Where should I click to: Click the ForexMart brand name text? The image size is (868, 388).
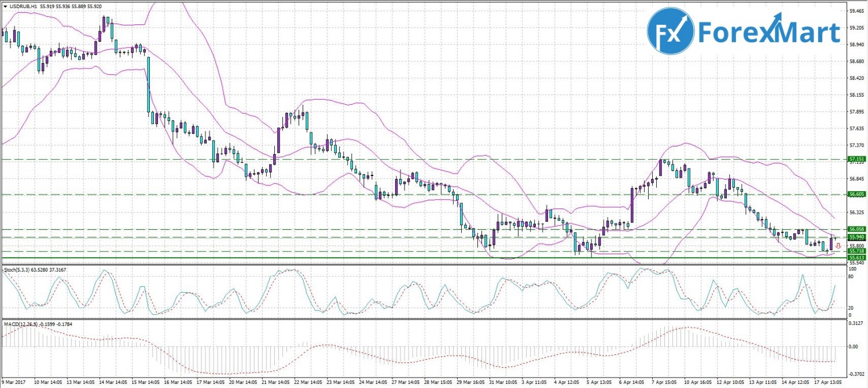[769, 32]
